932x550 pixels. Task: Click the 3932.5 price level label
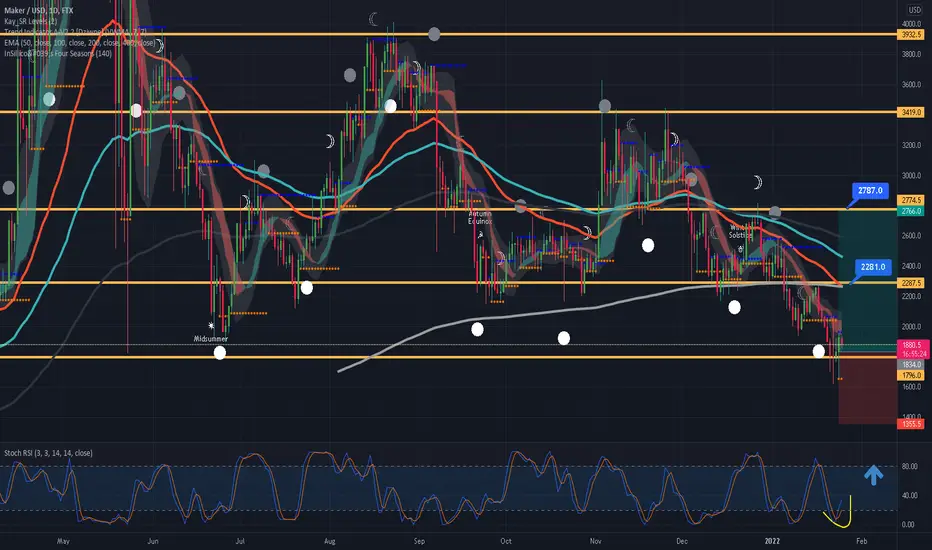911,35
